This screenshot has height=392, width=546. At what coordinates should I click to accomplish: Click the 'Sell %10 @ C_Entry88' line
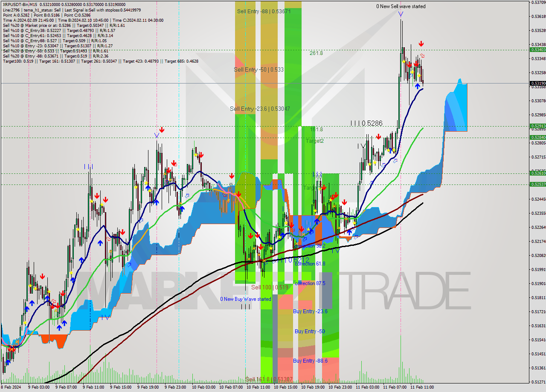(x=55, y=40)
